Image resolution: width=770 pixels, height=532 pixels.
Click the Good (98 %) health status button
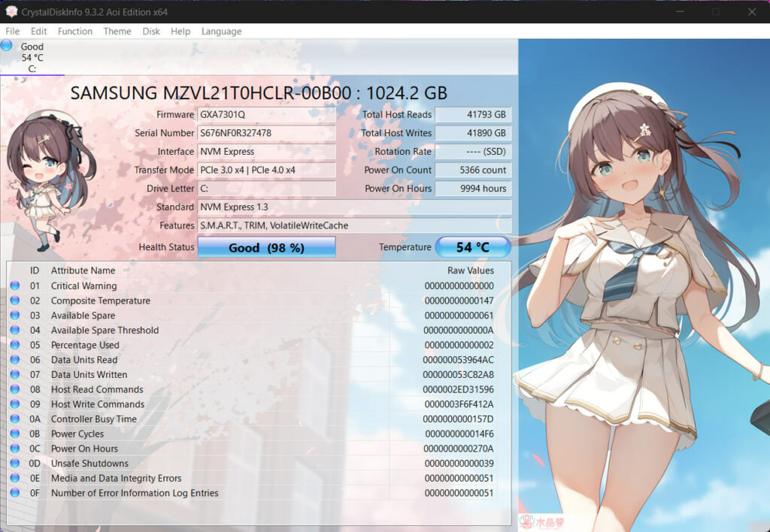click(x=267, y=247)
